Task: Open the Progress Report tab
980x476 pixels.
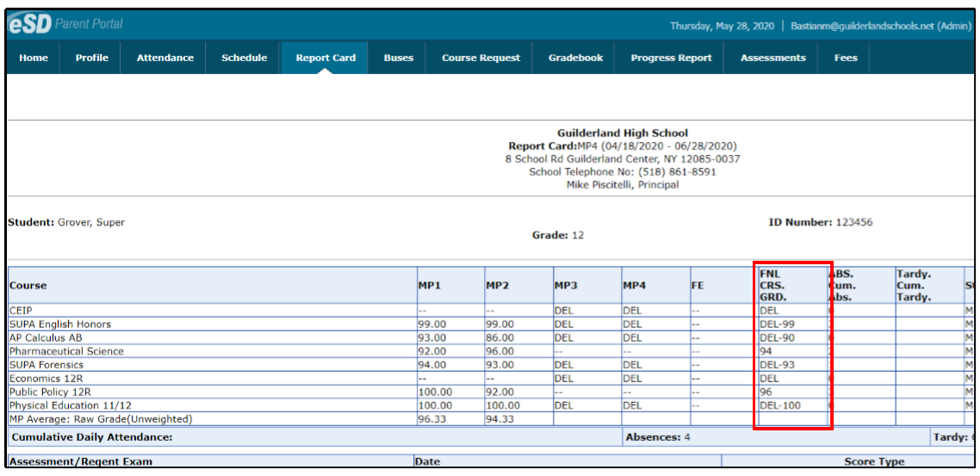Action: (671, 58)
